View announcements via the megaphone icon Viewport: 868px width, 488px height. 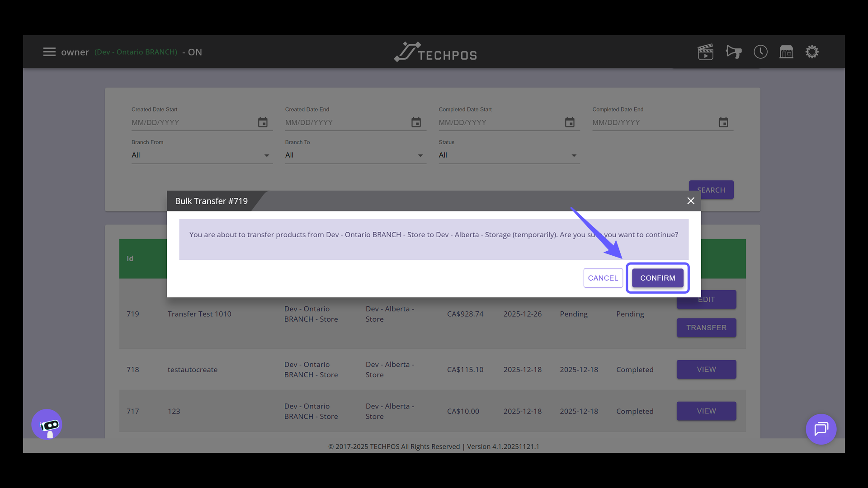click(733, 52)
